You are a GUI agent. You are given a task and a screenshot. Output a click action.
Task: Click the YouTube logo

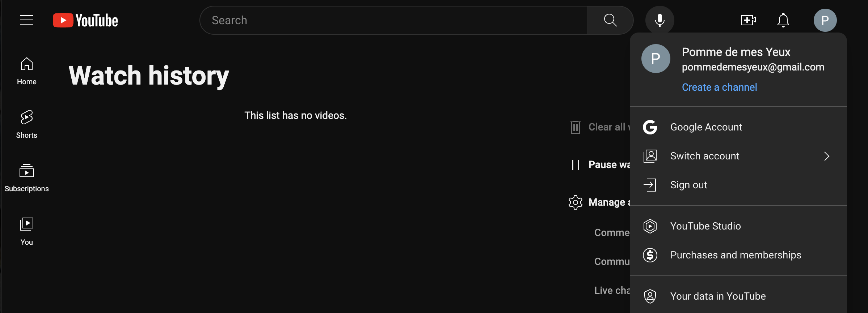pos(85,20)
